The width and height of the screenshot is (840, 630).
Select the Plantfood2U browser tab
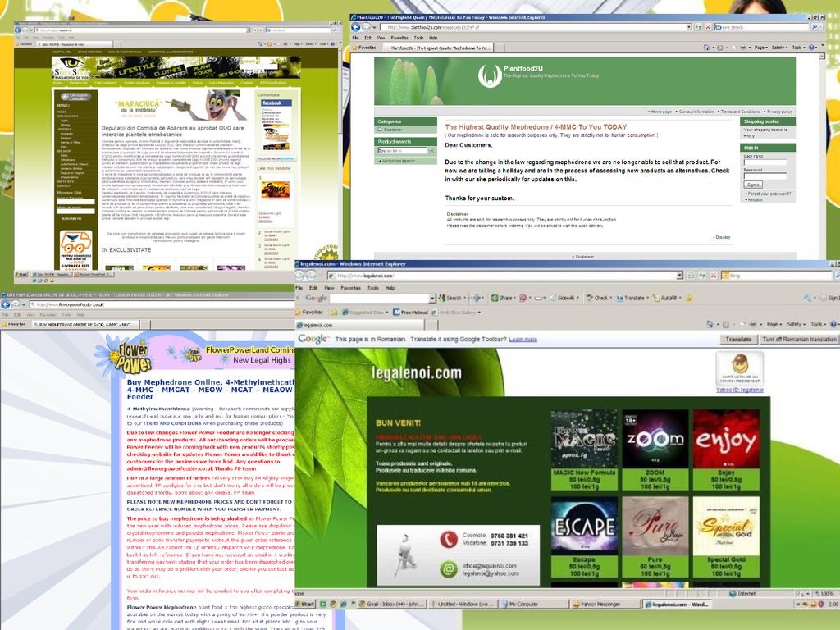pyautogui.click(x=436, y=48)
